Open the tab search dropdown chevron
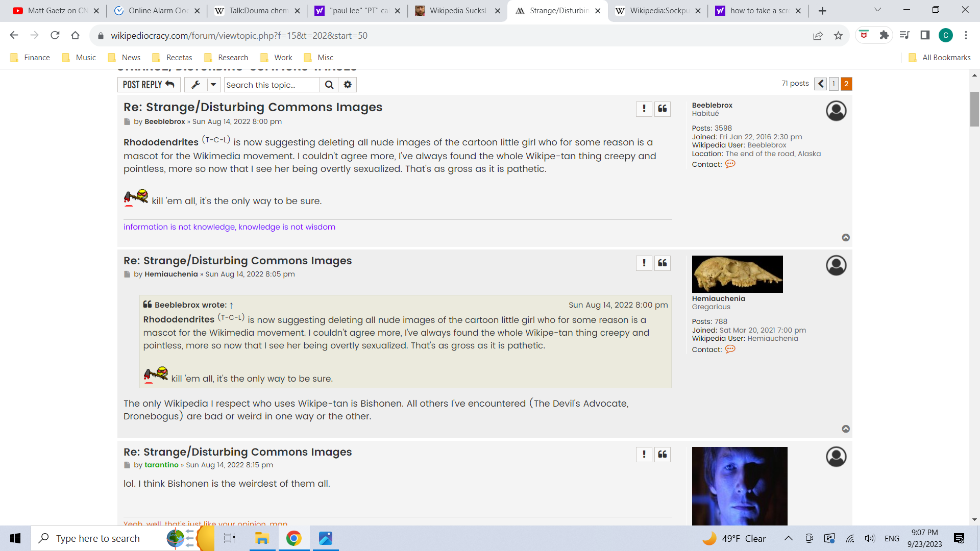This screenshot has height=551, width=980. coord(877,10)
